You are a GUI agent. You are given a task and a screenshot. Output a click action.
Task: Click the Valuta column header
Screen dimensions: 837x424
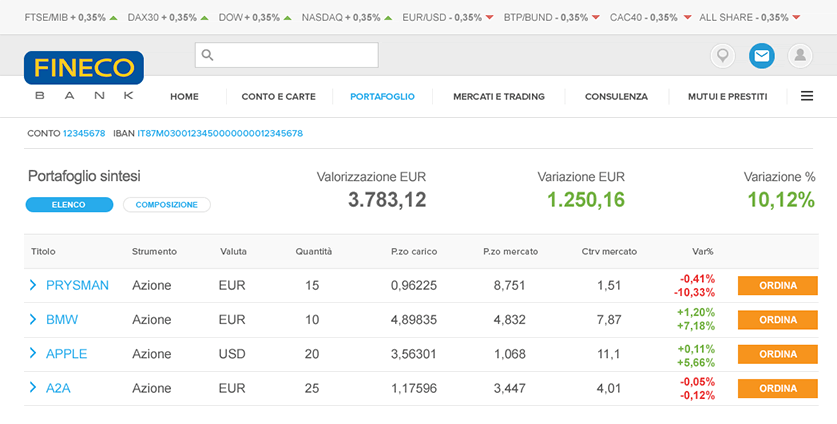(x=233, y=251)
